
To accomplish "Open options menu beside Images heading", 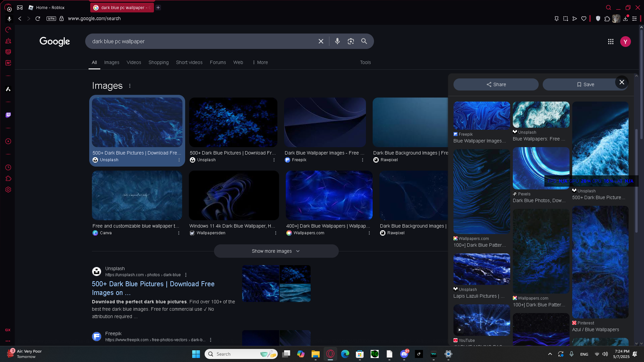I will [x=130, y=86].
